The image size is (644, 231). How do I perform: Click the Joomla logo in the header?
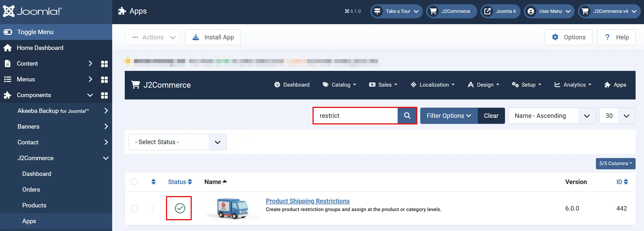coord(33,11)
